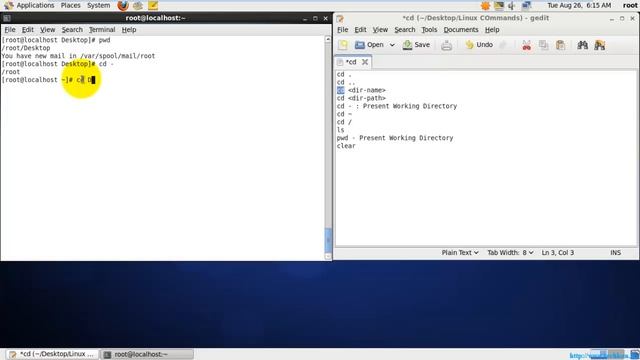Open Tab Width dropdown in status bar
640x360 pixels.
(510, 253)
